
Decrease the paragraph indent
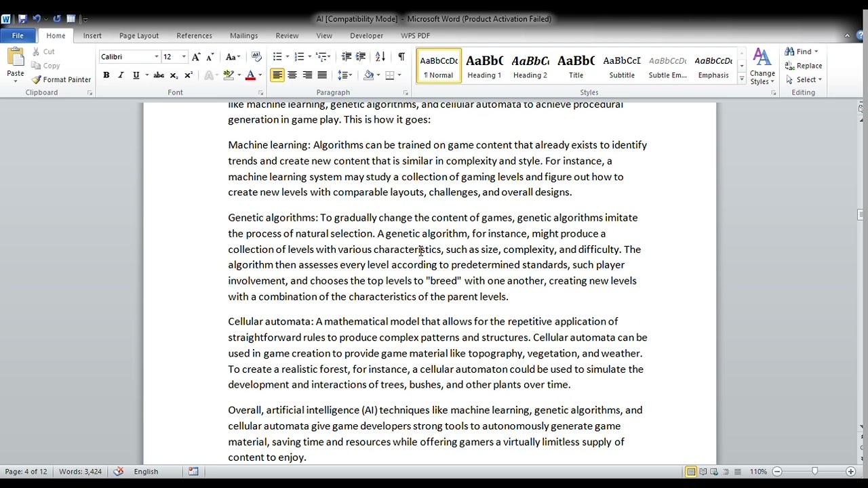pos(347,57)
